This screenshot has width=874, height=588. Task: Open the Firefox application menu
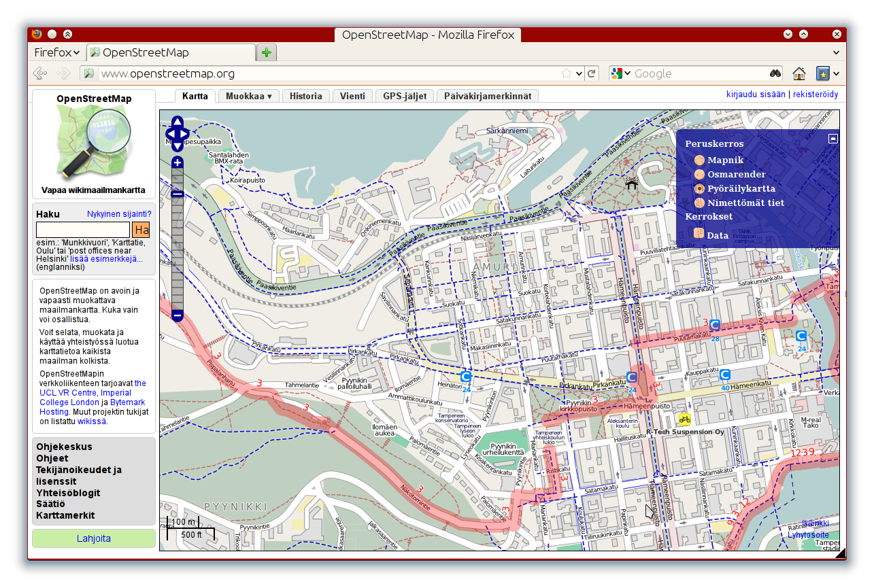click(x=57, y=52)
